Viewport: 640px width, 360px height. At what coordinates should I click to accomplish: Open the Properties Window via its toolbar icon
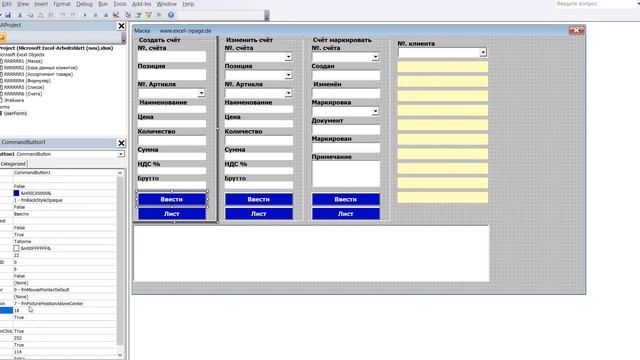138,15
